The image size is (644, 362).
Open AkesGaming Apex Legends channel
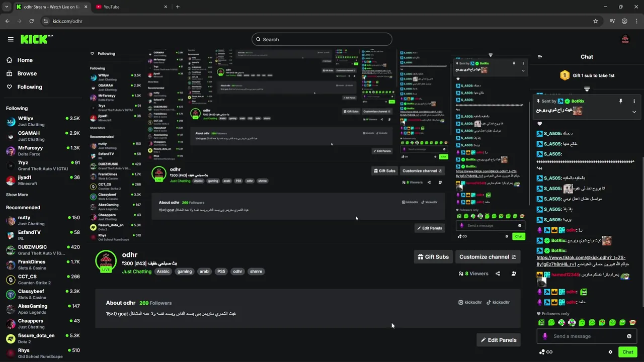tap(43, 309)
